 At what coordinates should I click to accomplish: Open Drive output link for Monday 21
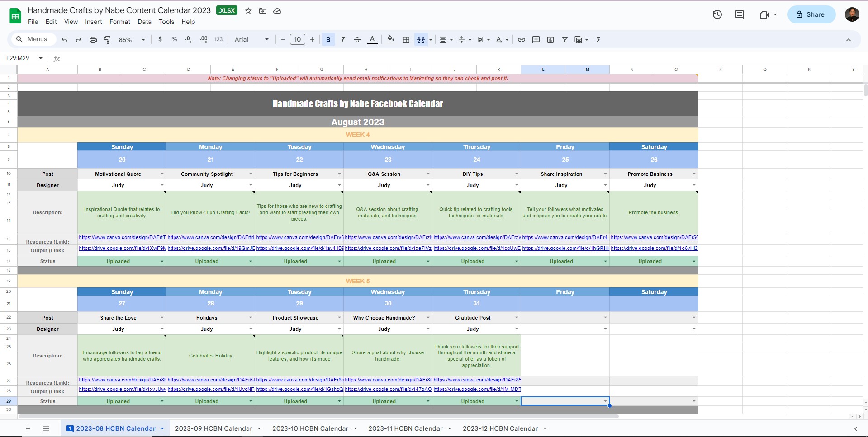click(211, 248)
